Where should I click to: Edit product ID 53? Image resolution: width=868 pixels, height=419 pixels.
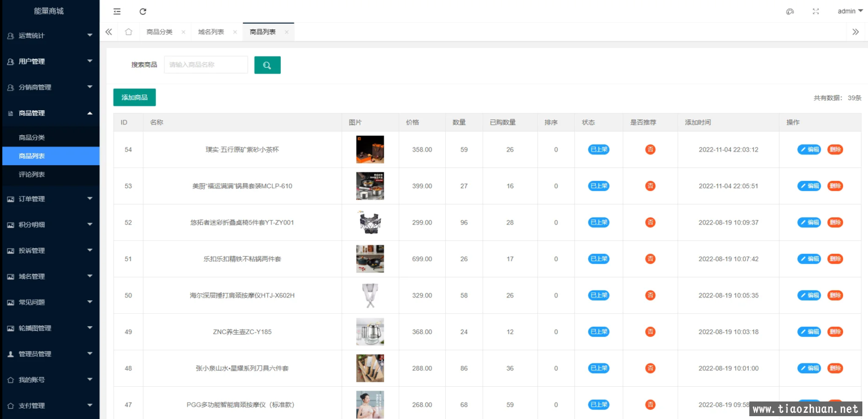[x=809, y=186]
